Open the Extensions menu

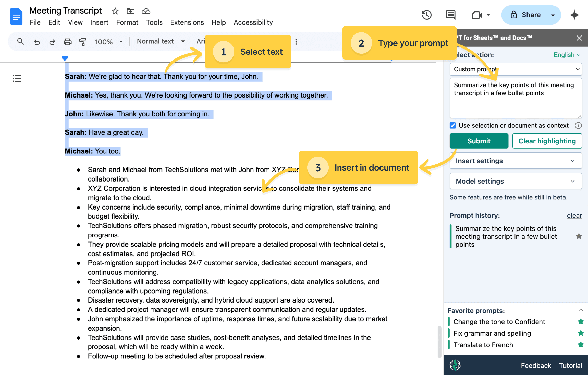pyautogui.click(x=187, y=22)
